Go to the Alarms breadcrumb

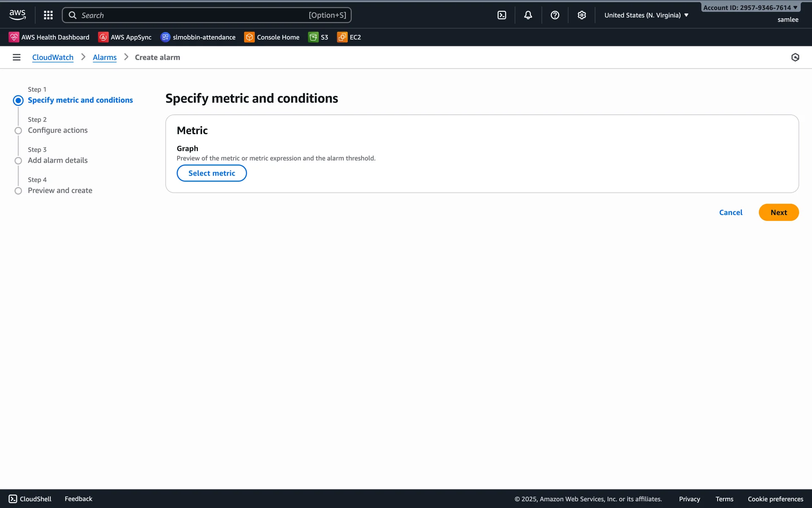104,57
